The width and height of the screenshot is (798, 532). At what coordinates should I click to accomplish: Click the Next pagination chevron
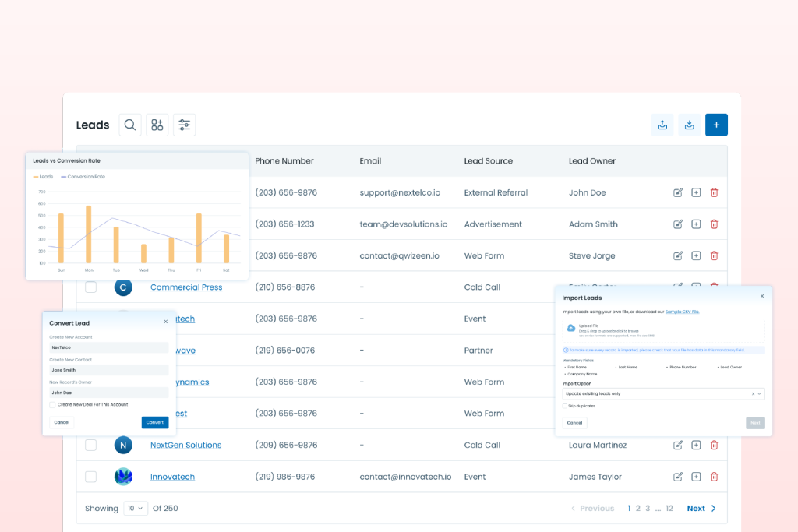coord(714,509)
